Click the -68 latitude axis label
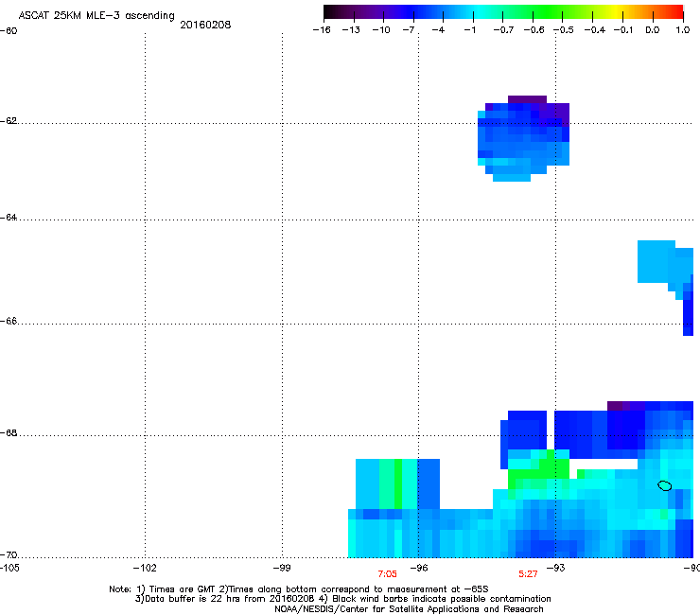Screen dimensions: 700x615 click(x=9, y=433)
